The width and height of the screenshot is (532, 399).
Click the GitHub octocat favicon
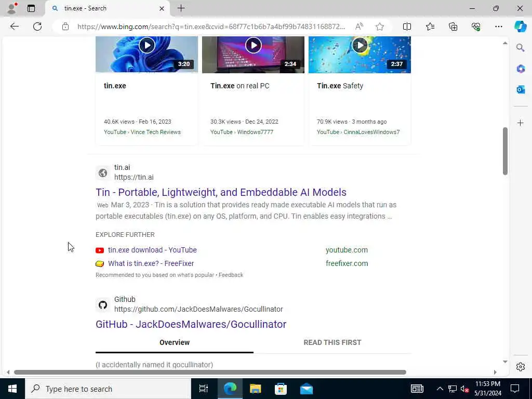(103, 305)
